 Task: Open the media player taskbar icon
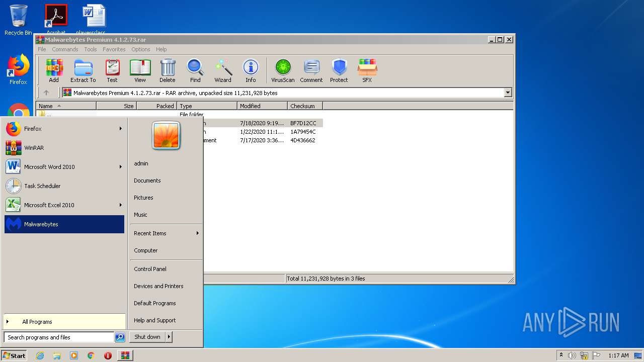coord(74,355)
